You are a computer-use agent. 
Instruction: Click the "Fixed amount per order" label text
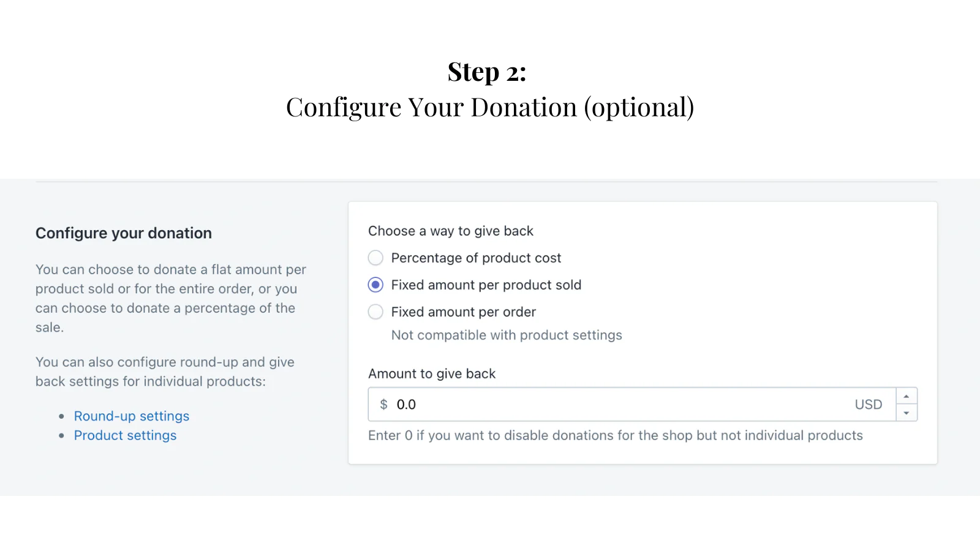pos(463,312)
